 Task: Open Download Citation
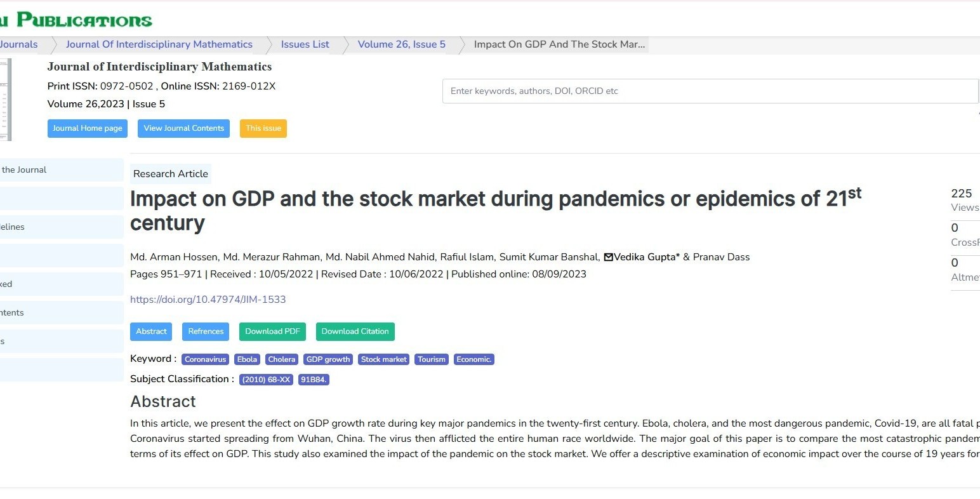coord(355,331)
